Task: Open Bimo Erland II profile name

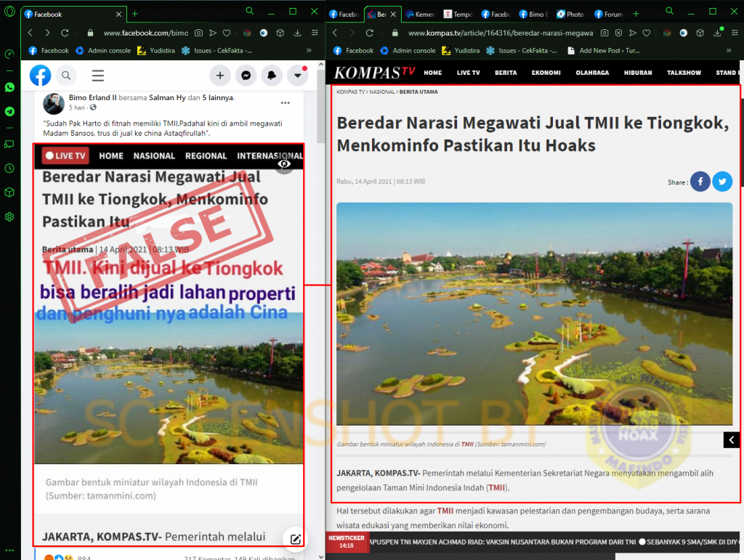Action: tap(92, 97)
